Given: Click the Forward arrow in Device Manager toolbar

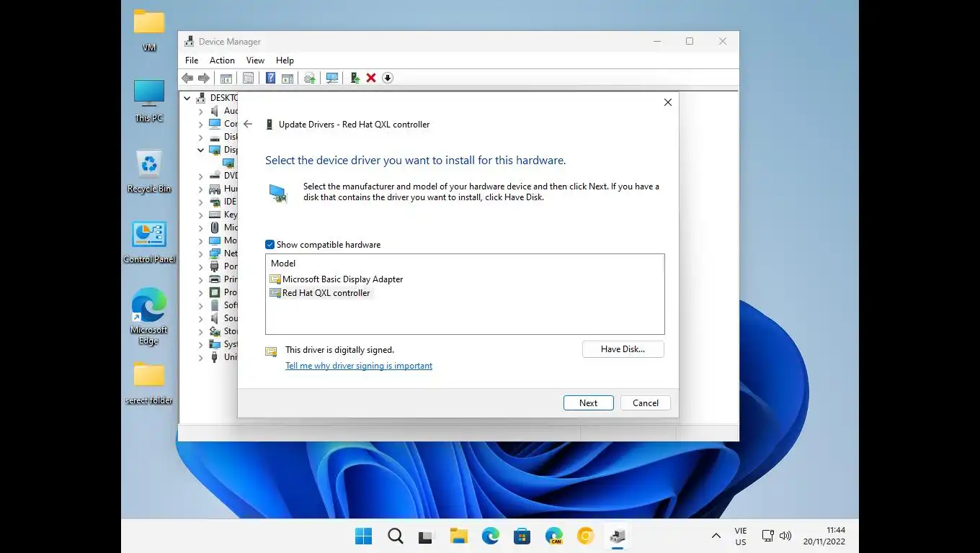Looking at the screenshot, I should 204,78.
